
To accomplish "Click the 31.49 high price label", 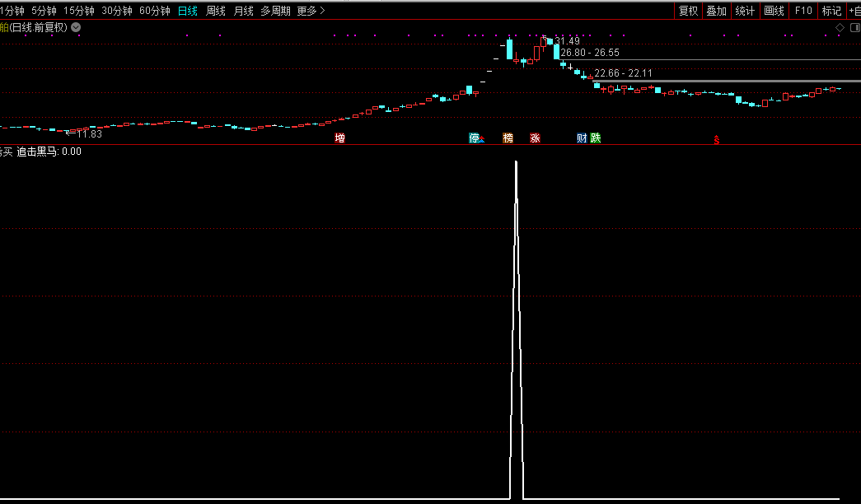I will [567, 41].
